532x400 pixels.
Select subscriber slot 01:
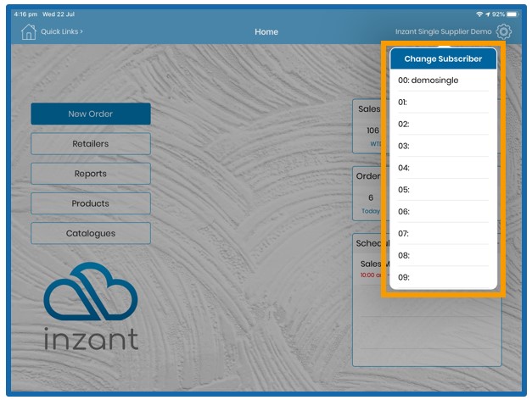click(x=443, y=102)
